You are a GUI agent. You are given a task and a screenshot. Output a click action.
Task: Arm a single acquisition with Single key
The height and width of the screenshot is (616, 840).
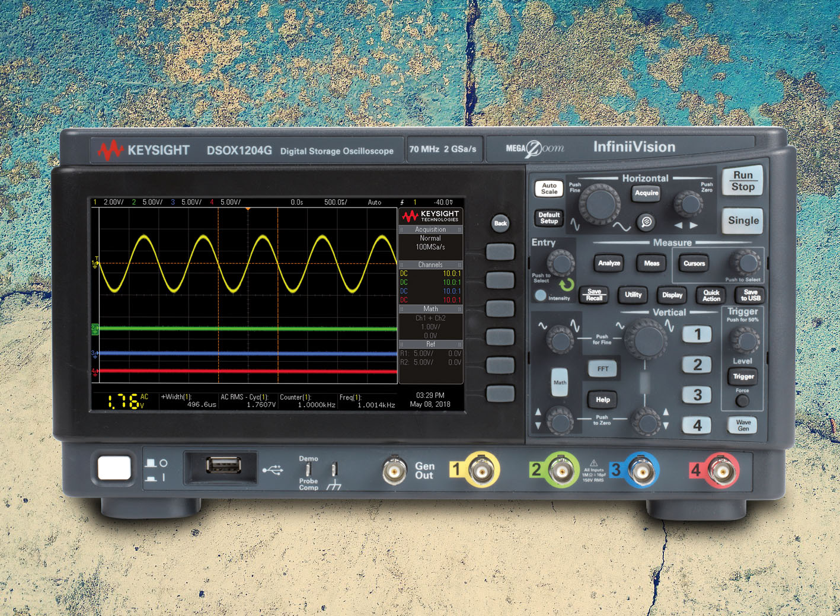(743, 221)
